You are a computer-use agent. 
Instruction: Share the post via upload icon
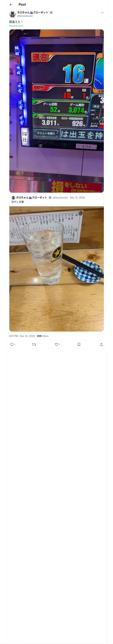(101, 344)
